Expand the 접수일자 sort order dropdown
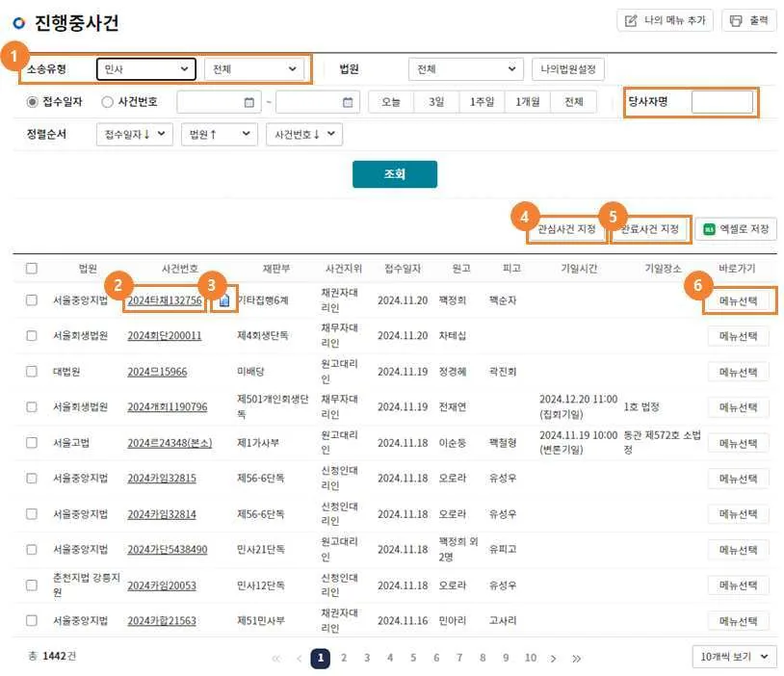This screenshot has height=676, width=784. pyautogui.click(x=135, y=134)
